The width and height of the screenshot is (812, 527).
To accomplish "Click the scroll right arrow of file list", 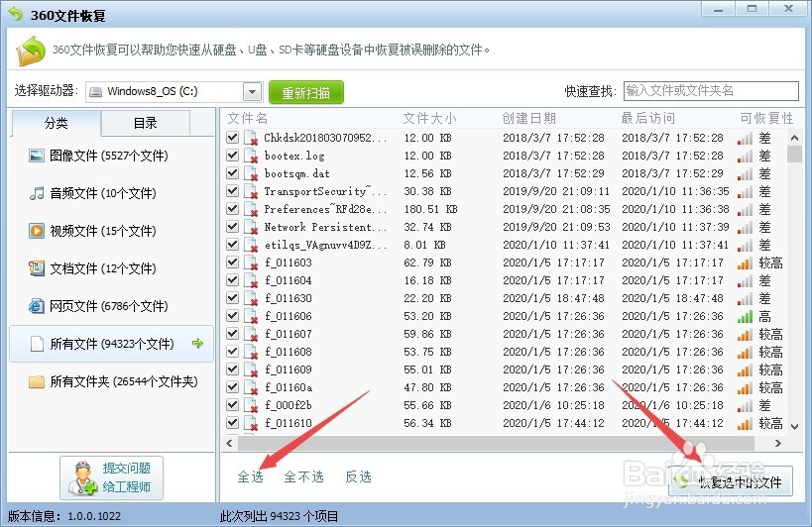I will click(x=777, y=443).
